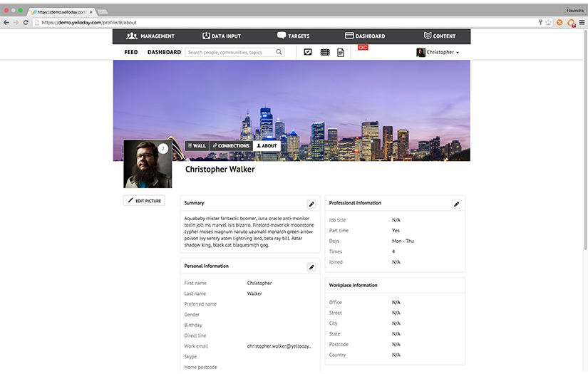The image size is (588, 374).
Task: Click the Mon - Thu days value
Action: pyautogui.click(x=403, y=241)
